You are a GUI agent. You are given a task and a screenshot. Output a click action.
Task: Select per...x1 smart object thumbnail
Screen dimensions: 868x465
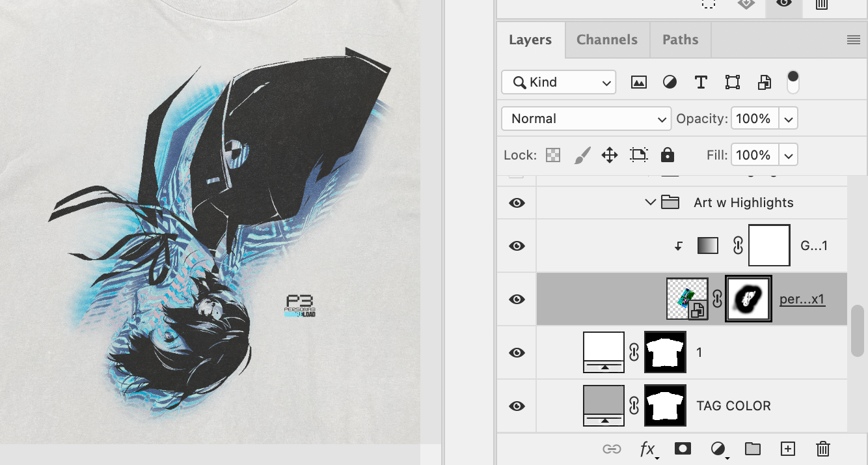click(x=688, y=299)
